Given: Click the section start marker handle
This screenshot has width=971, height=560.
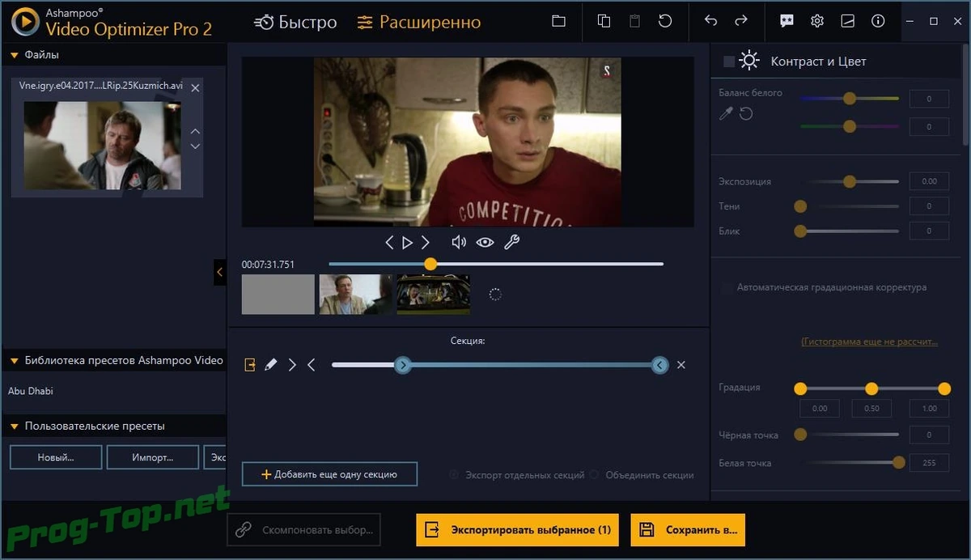Looking at the screenshot, I should pyautogui.click(x=403, y=365).
